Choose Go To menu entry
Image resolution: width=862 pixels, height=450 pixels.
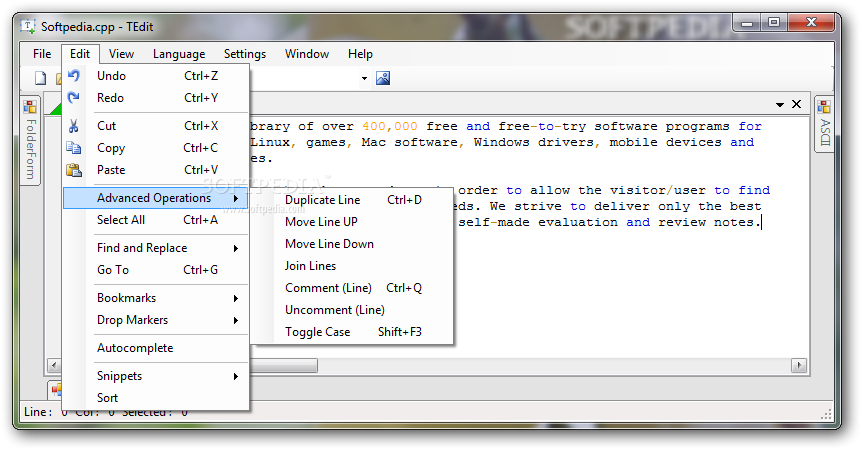click(156, 270)
